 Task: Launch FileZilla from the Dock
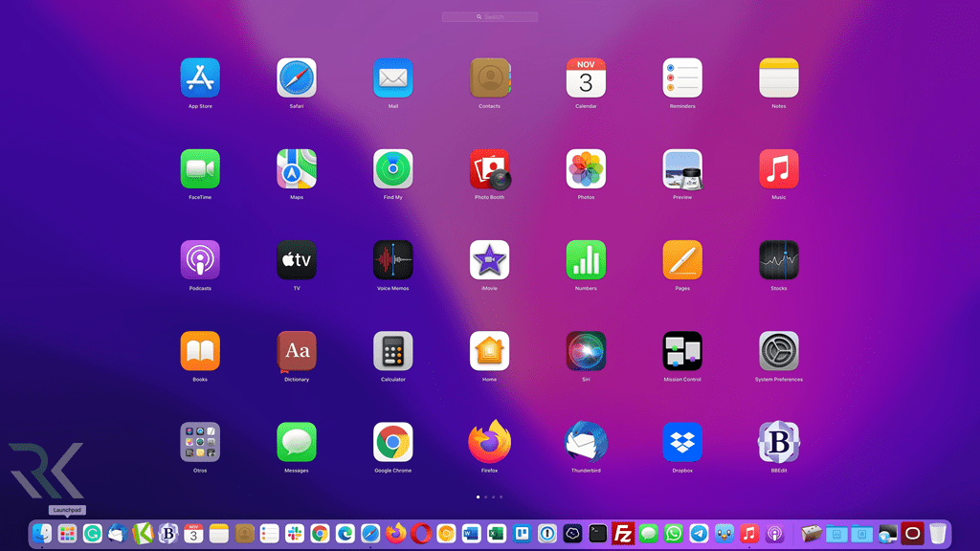(622, 534)
